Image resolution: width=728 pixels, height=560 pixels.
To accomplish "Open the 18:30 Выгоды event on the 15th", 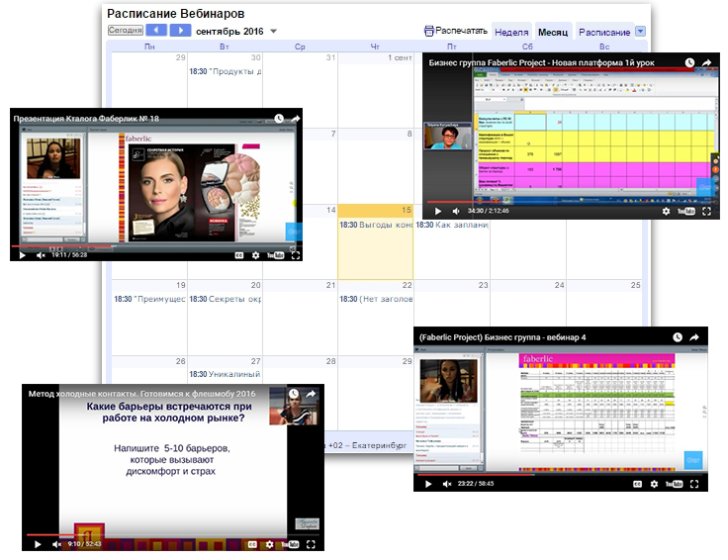I will point(375,225).
